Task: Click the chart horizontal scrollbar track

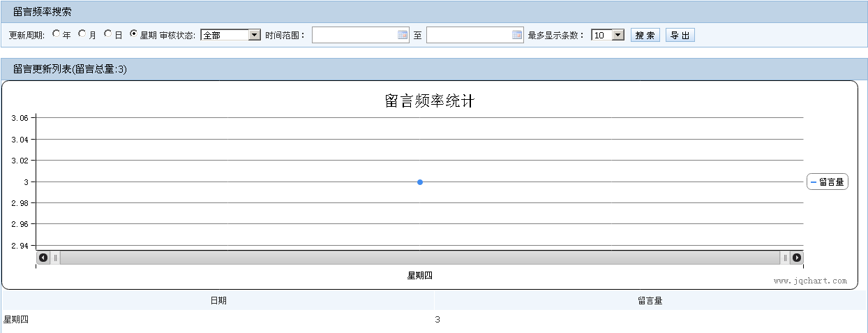Action: (x=420, y=258)
